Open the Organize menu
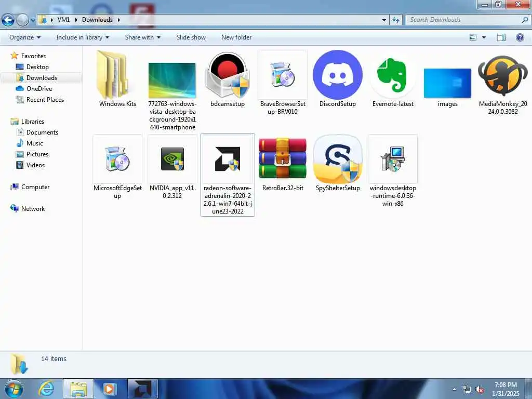 (25, 37)
